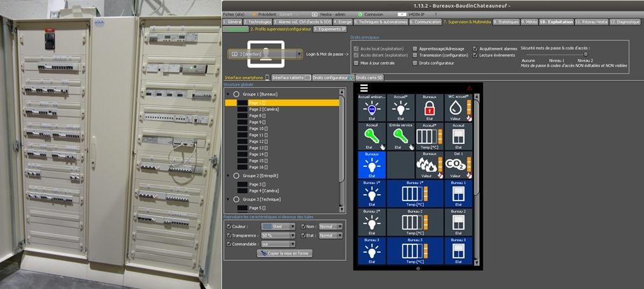Select the Bureau 3 light bulb tile

tap(372, 250)
